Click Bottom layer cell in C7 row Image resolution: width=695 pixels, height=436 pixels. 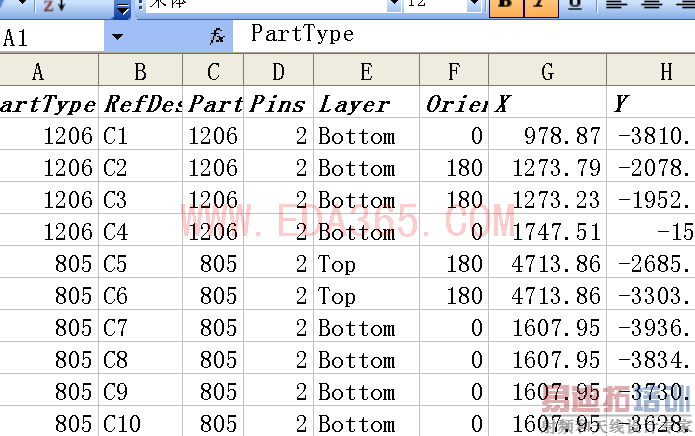(x=366, y=326)
